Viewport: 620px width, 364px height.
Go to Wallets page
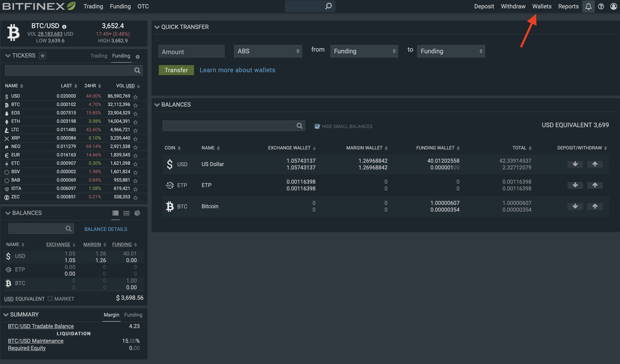[542, 6]
